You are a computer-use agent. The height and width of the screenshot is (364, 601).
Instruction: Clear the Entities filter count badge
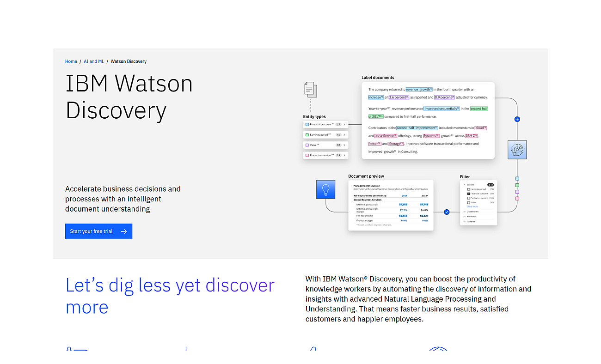491,185
